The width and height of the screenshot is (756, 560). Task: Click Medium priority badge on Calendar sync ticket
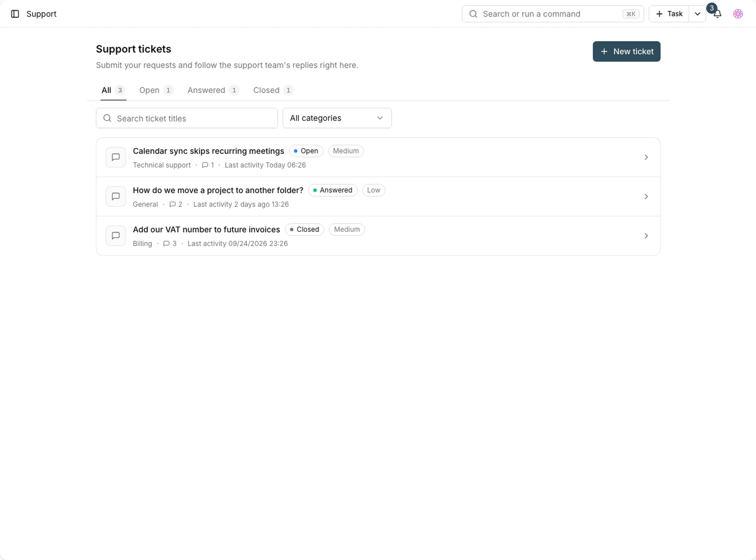(346, 151)
